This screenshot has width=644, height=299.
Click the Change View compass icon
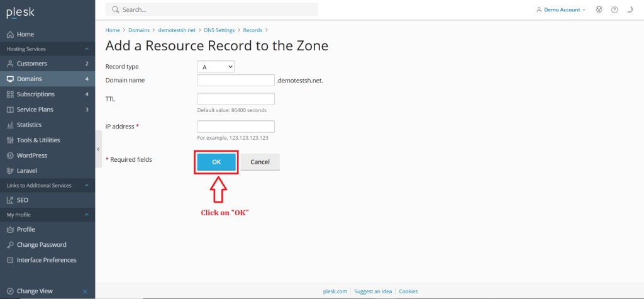10,291
